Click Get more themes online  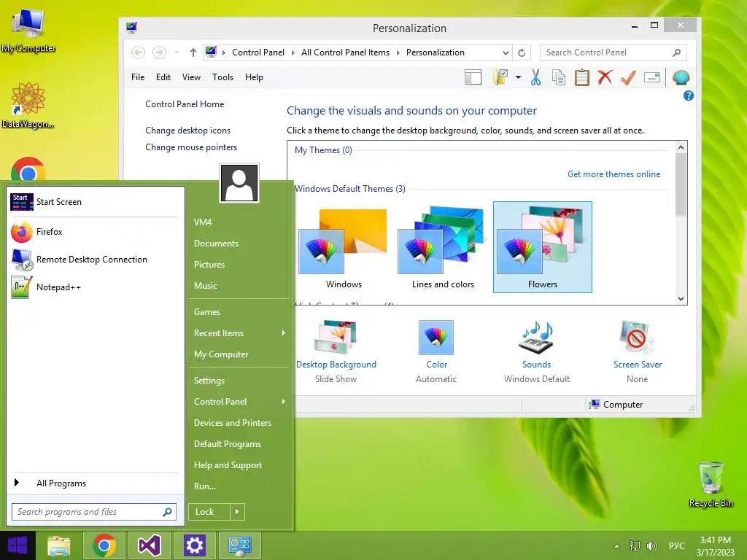click(x=614, y=174)
